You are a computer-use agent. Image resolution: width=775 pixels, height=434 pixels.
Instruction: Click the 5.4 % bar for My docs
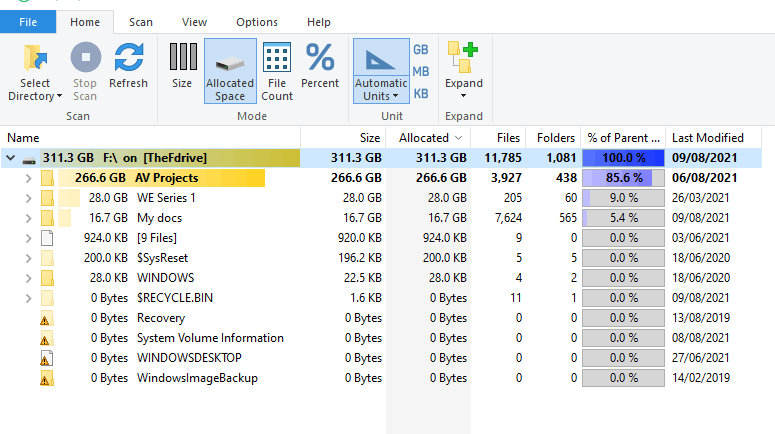coord(623,218)
